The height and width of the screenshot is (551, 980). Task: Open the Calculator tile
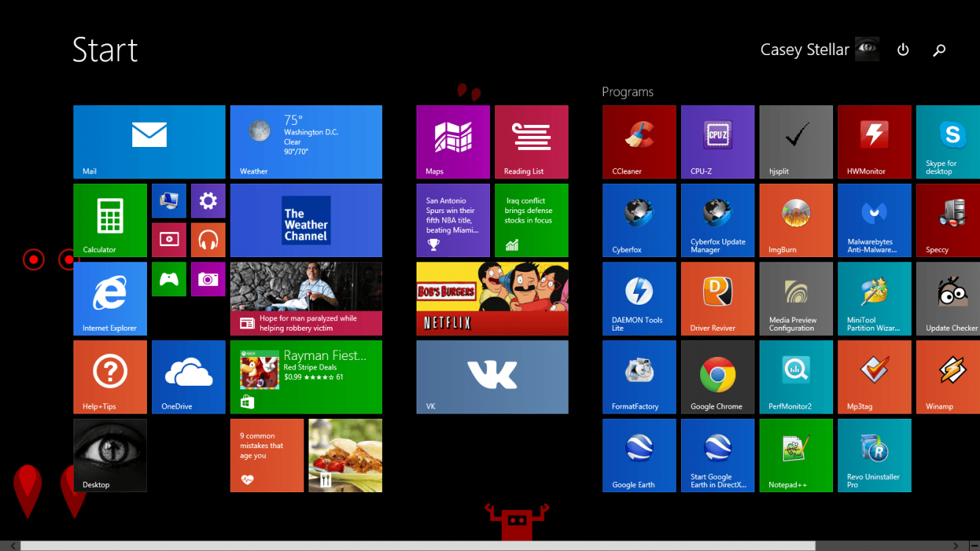tap(110, 220)
